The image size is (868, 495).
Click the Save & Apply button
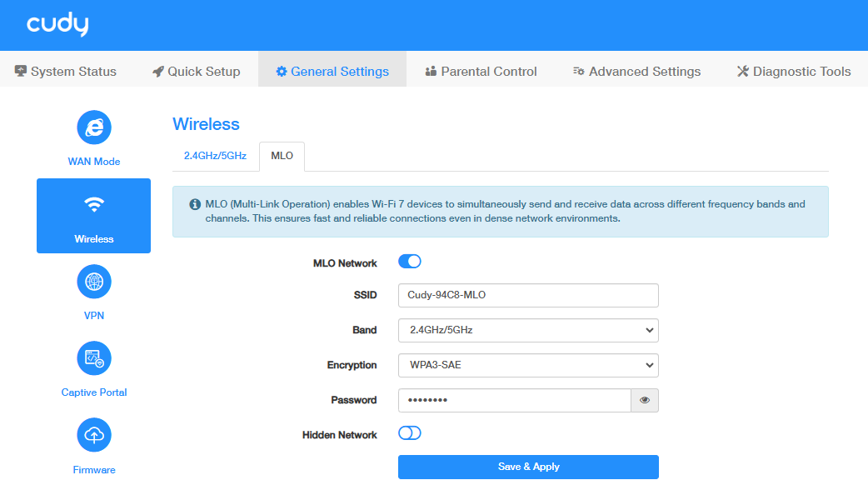[528, 467]
